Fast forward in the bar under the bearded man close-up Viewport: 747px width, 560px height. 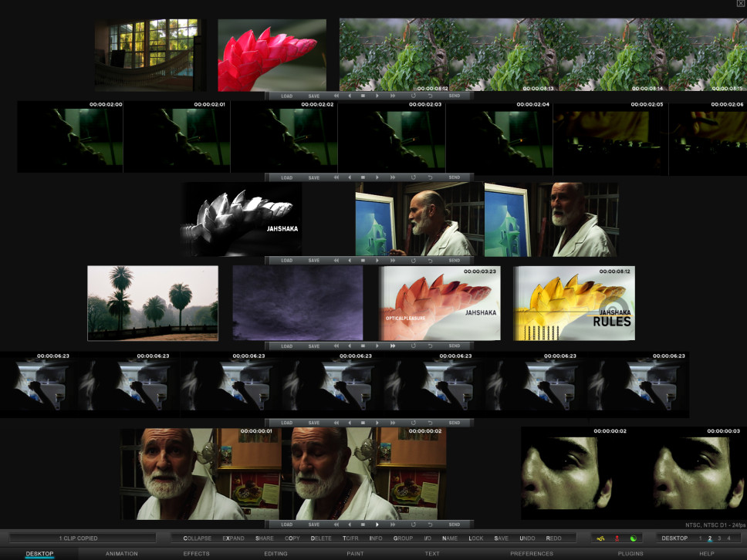point(393,525)
